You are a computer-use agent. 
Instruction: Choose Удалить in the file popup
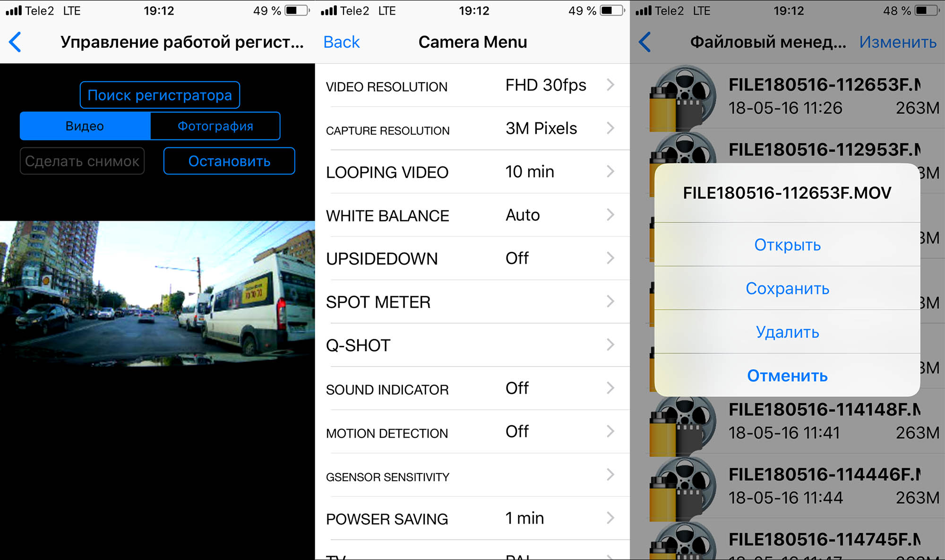pyautogui.click(x=787, y=332)
